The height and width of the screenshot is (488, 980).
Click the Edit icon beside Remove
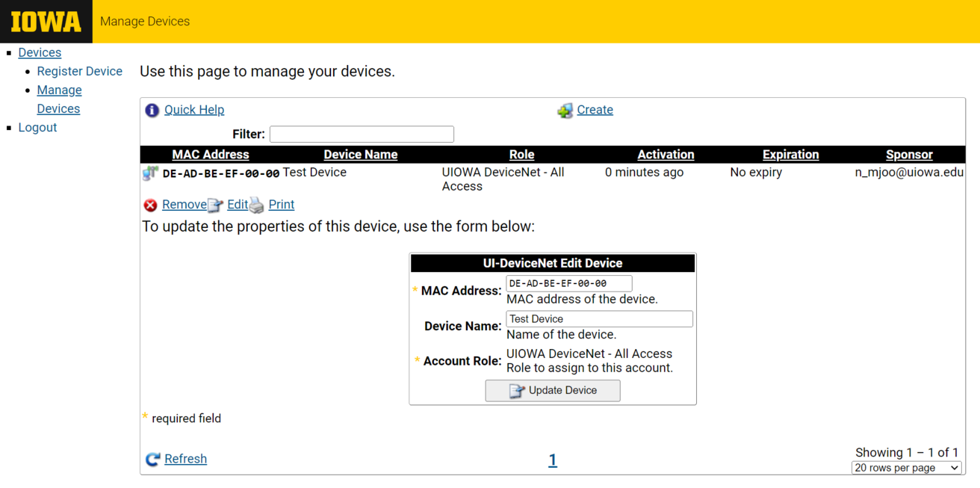pos(215,204)
